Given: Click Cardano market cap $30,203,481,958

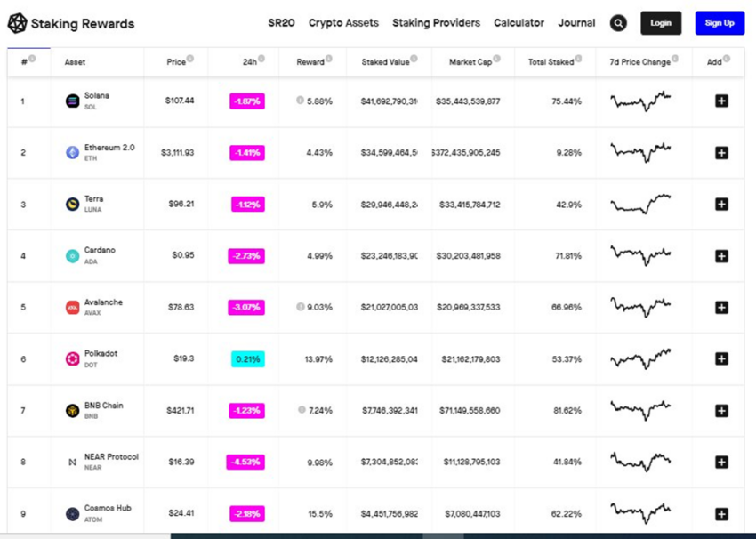Looking at the screenshot, I should coord(468,256).
